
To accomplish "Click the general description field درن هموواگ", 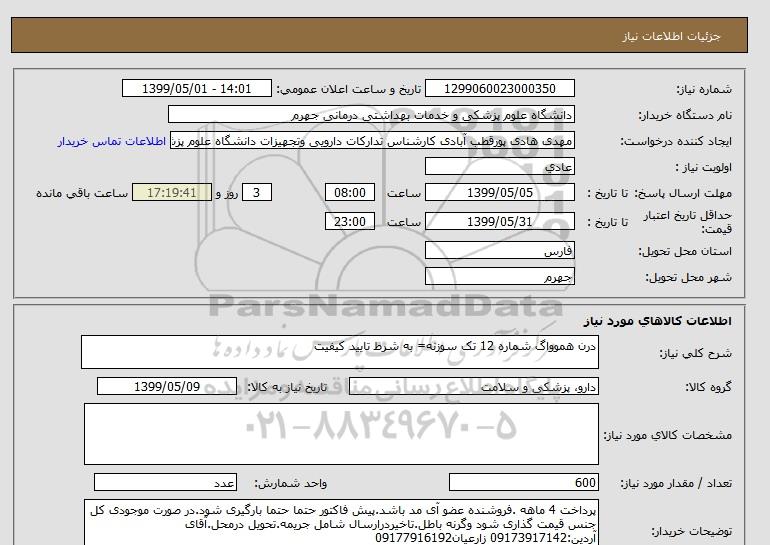I will tap(340, 352).
